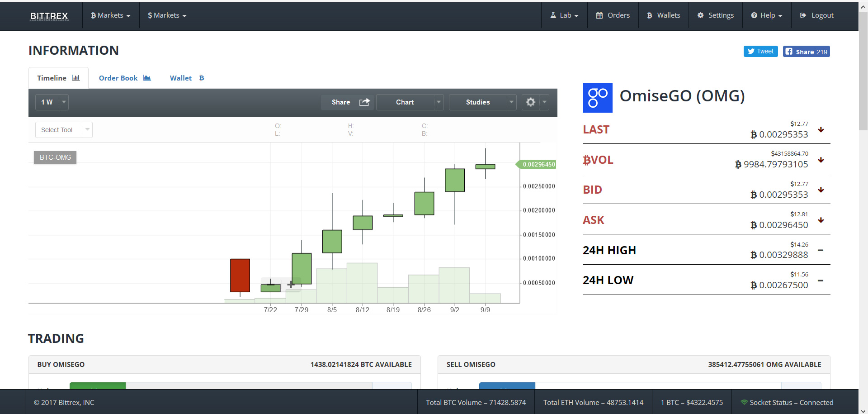Expand the Chart type dropdown arrow
Viewport: 868px width, 414px height.
439,102
